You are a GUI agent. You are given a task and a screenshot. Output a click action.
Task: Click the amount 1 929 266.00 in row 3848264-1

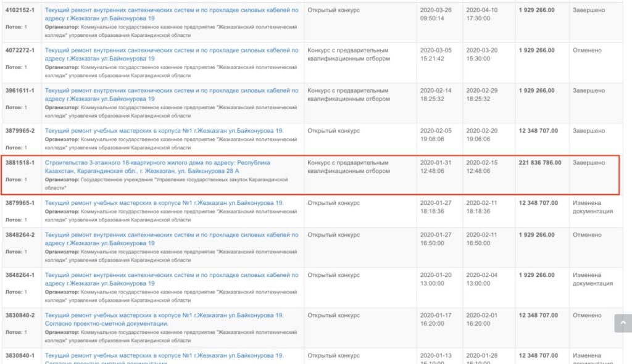(536, 275)
